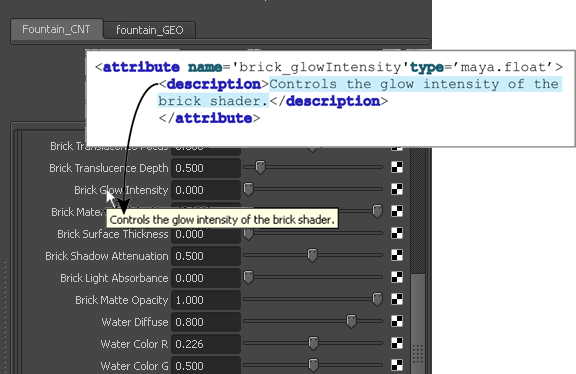Click checker map icon for Water Diffuse
The height and width of the screenshot is (374, 576).
pos(397,321)
